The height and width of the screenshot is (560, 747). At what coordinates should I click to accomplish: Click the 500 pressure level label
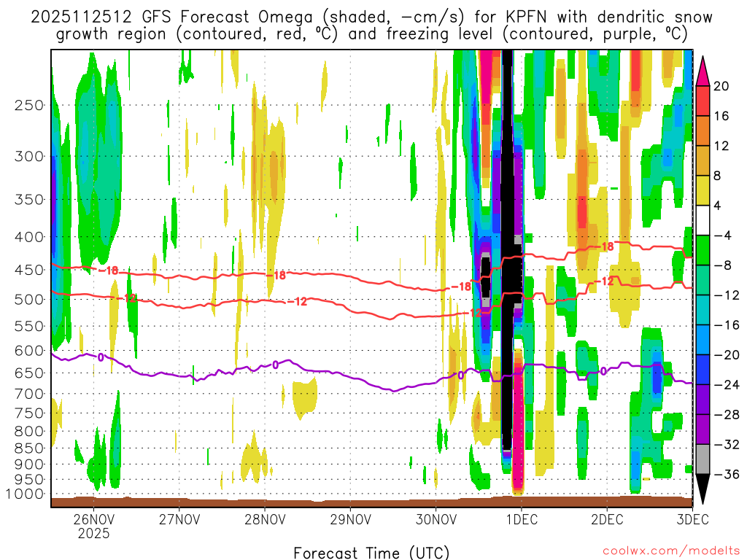tap(29, 300)
